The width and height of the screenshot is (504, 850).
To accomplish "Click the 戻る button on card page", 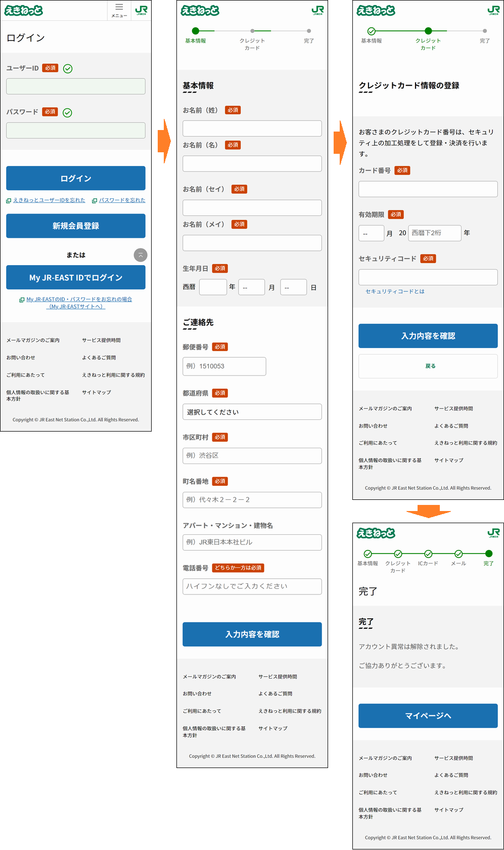I will point(428,366).
